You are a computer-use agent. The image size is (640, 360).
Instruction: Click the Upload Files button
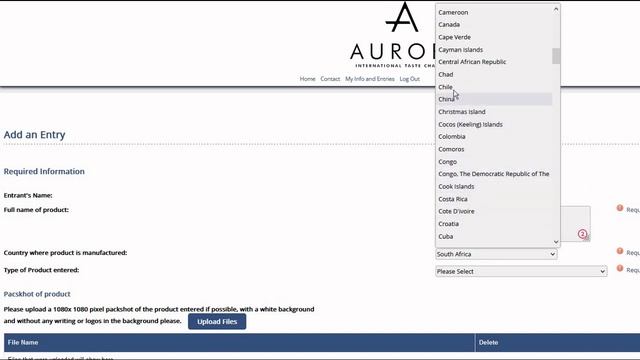click(x=217, y=322)
